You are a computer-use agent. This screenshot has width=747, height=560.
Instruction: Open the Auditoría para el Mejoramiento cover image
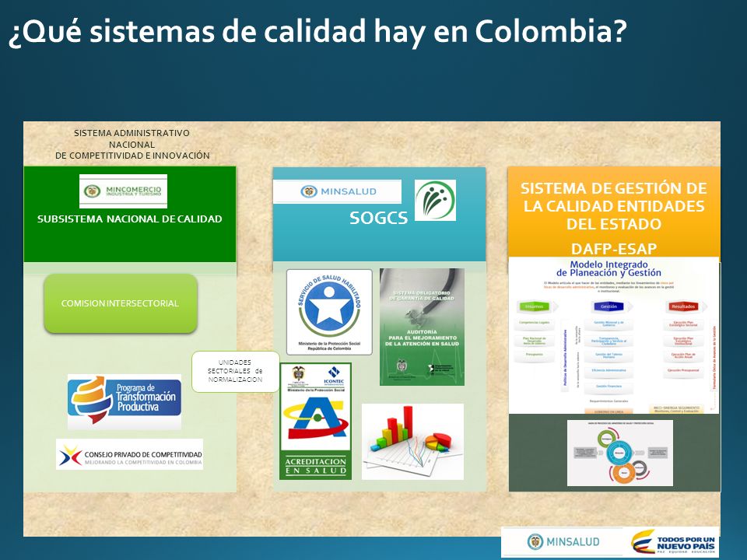pos(422,327)
